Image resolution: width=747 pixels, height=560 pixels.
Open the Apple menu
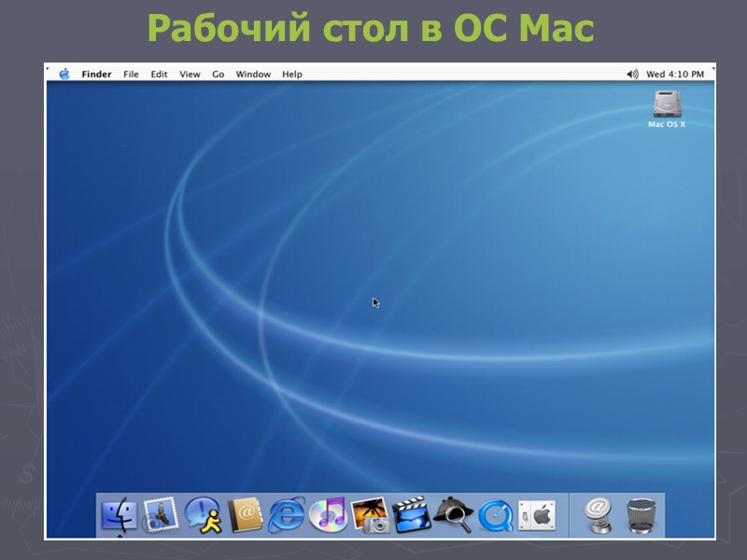tap(64, 73)
